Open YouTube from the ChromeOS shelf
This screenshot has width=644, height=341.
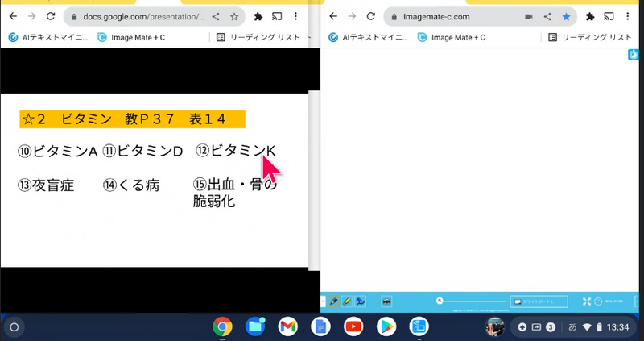pyautogui.click(x=353, y=326)
